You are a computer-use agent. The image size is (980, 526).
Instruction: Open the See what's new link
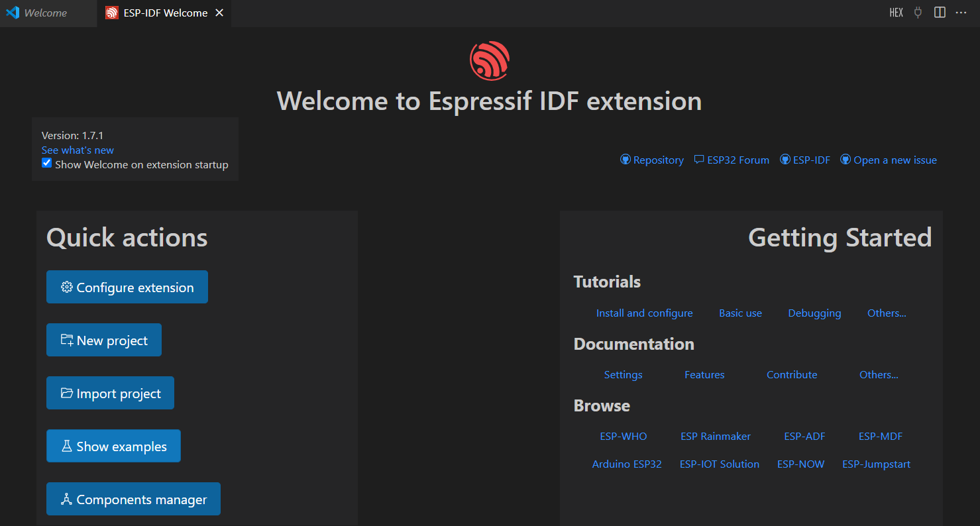click(x=78, y=150)
